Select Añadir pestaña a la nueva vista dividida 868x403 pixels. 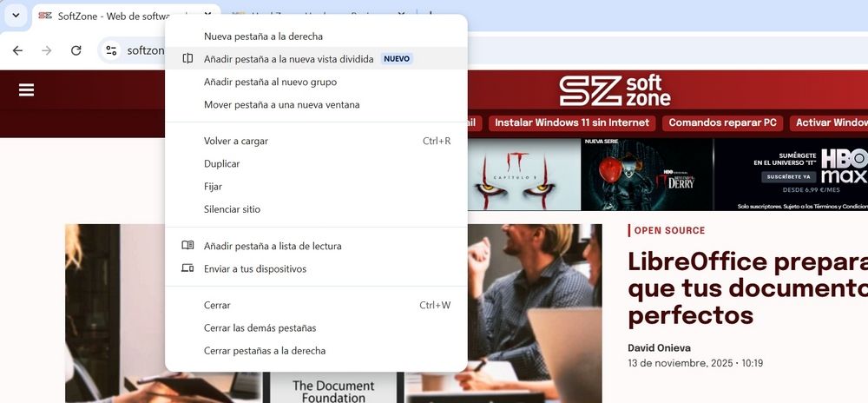316,59
